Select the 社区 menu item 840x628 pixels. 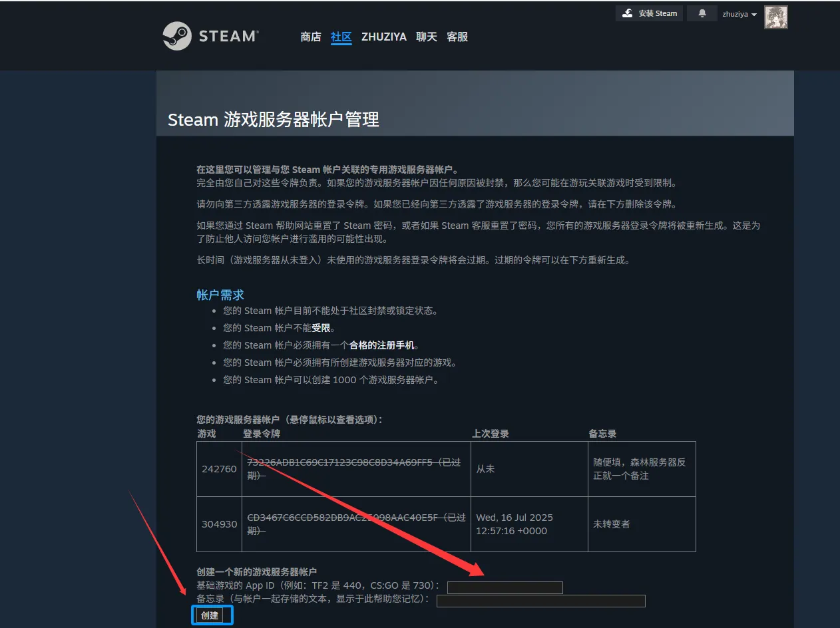coord(341,37)
